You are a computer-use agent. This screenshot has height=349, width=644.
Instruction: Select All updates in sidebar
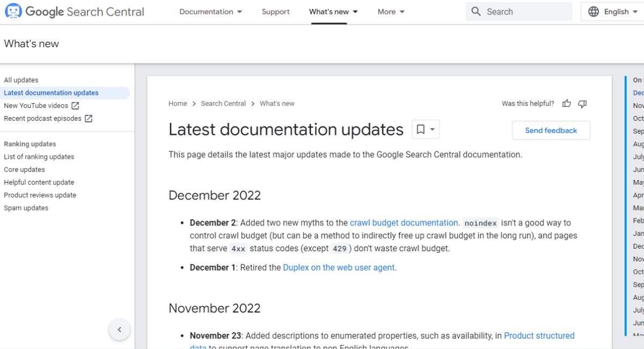(x=21, y=80)
